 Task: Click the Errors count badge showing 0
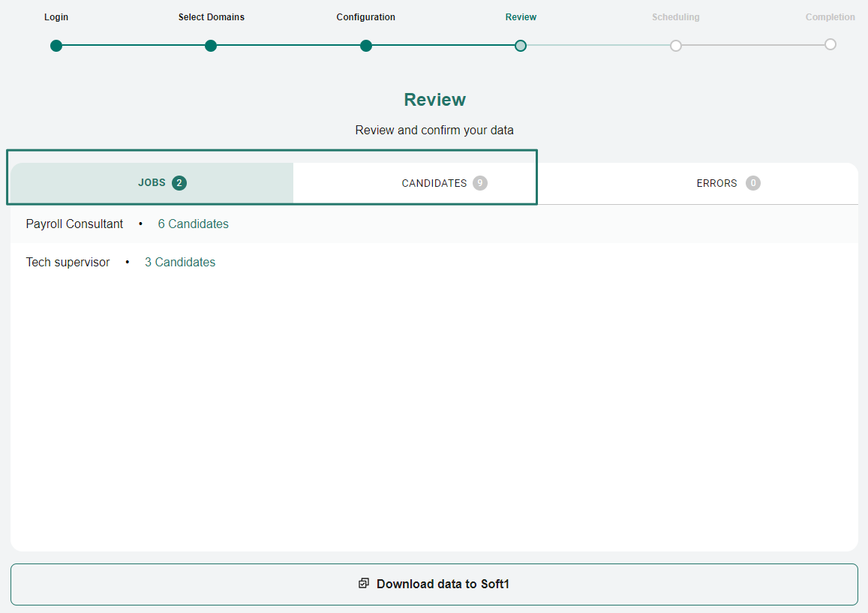click(x=753, y=183)
